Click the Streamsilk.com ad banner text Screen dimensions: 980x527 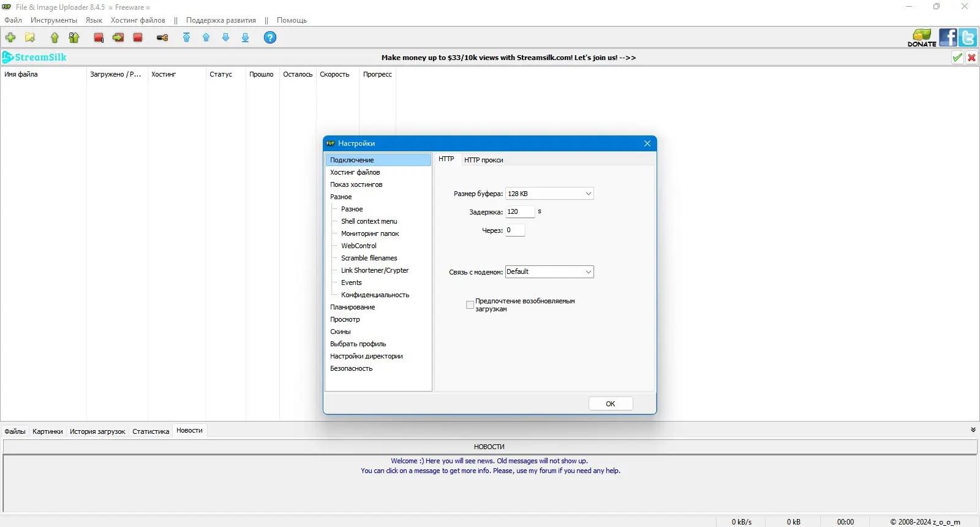tap(508, 58)
